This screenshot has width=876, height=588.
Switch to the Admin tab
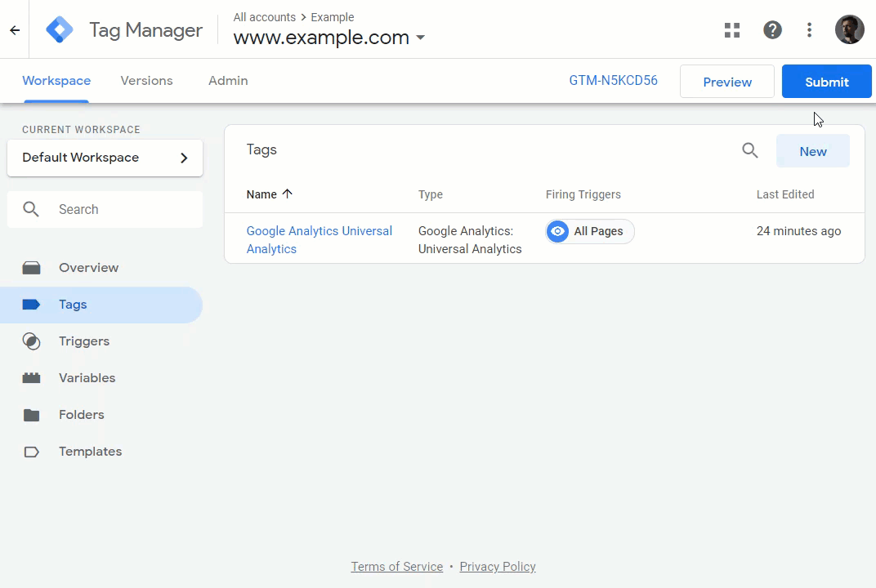pos(228,81)
